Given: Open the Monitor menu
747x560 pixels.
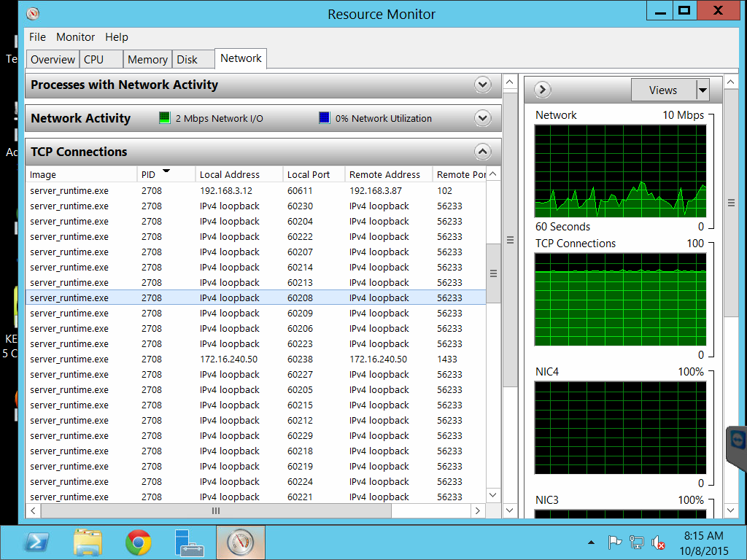Looking at the screenshot, I should (x=75, y=37).
